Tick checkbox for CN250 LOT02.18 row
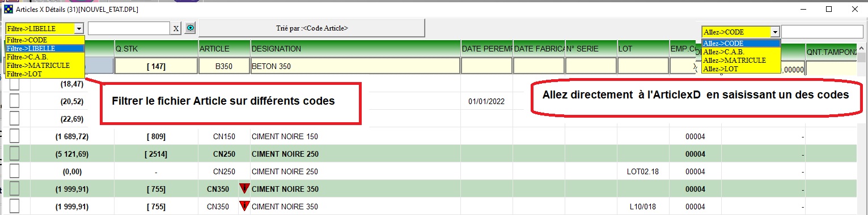 (14, 171)
